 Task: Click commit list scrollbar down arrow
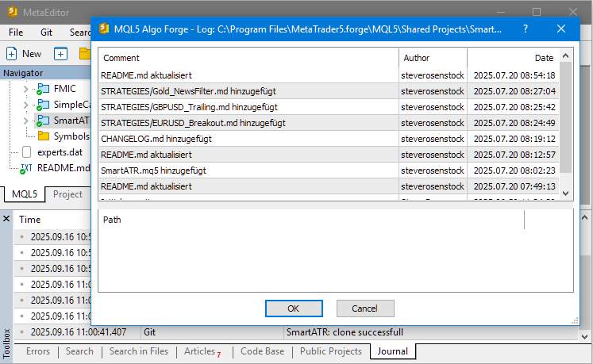566,193
